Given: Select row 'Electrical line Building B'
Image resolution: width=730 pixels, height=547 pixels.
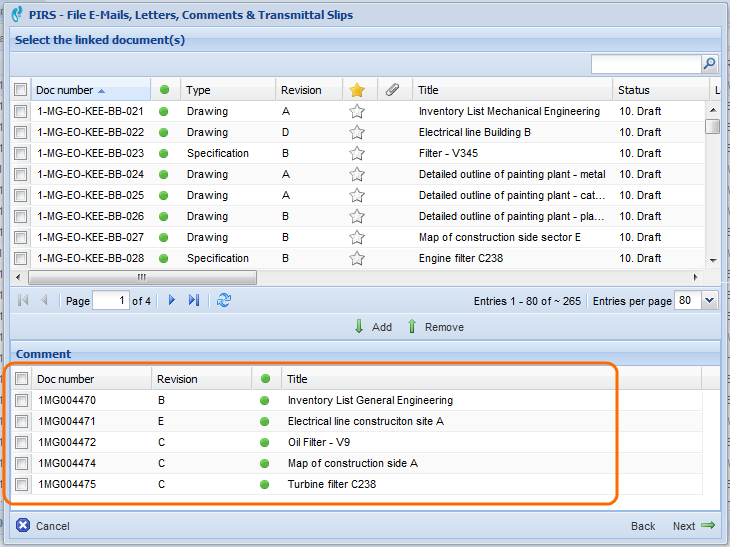Looking at the screenshot, I should pyautogui.click(x=358, y=132).
